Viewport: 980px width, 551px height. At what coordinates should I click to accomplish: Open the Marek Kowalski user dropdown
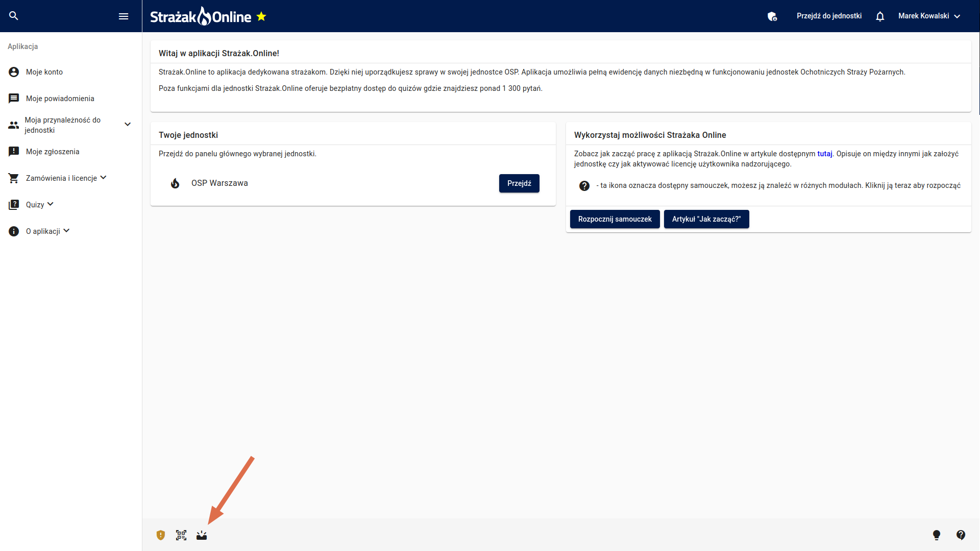929,16
